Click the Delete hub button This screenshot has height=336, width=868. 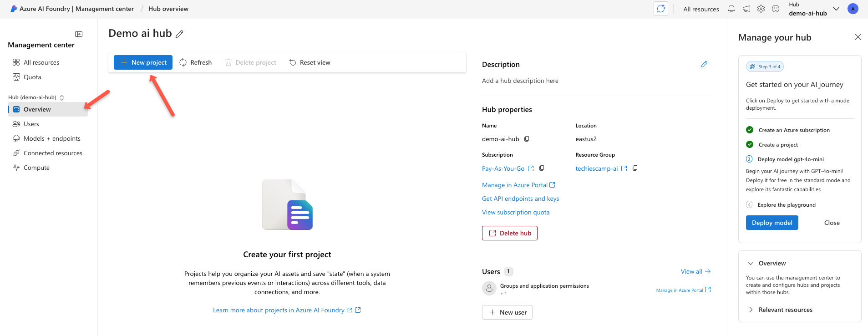tap(510, 233)
